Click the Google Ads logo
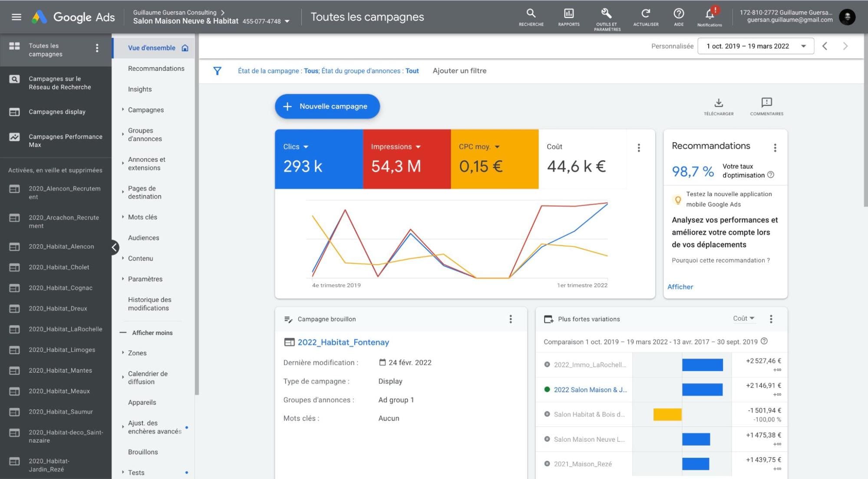 click(73, 17)
